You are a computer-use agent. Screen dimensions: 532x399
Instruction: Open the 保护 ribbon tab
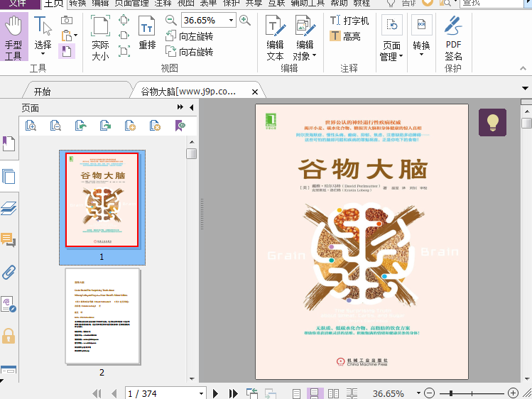pos(231,4)
